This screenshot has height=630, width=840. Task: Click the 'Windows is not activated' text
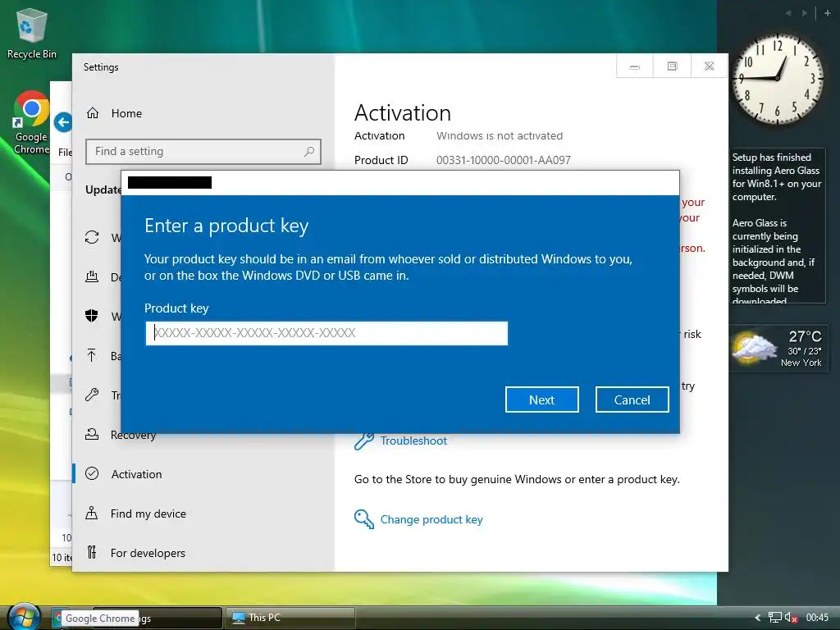tap(500, 136)
